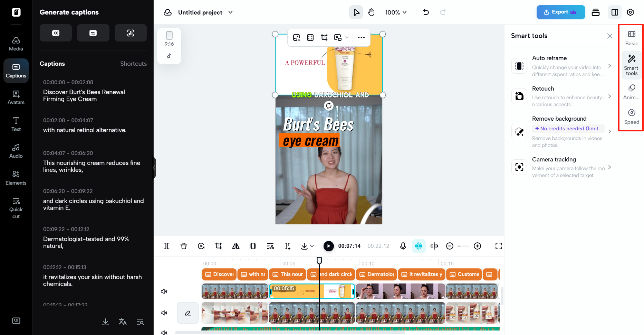Zoom out the timeline with the minus button
This screenshot has width=644, height=335.
(x=450, y=246)
